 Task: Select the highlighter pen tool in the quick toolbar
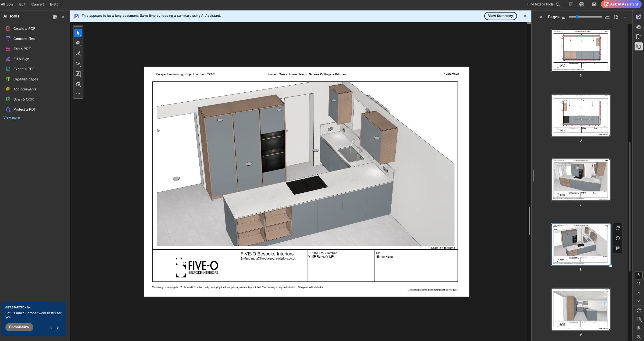click(78, 53)
